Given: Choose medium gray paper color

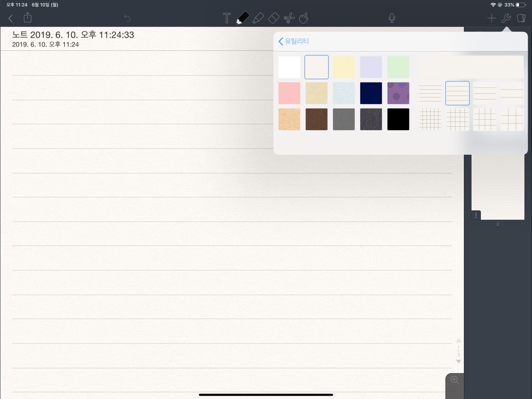Looking at the screenshot, I should coord(344,120).
